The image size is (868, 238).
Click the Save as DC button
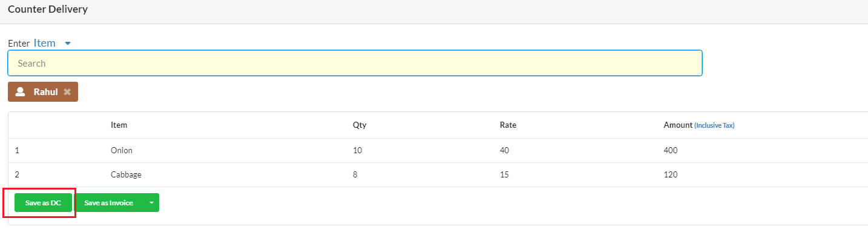click(43, 203)
